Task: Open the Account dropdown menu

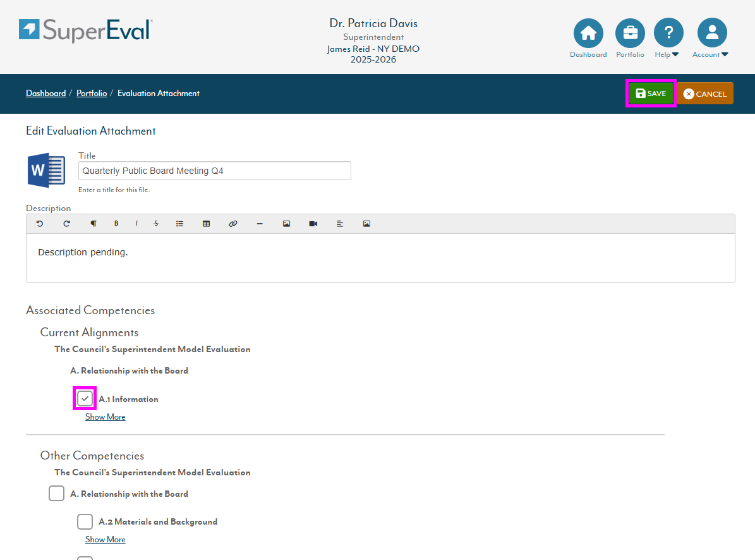Action: (x=711, y=37)
